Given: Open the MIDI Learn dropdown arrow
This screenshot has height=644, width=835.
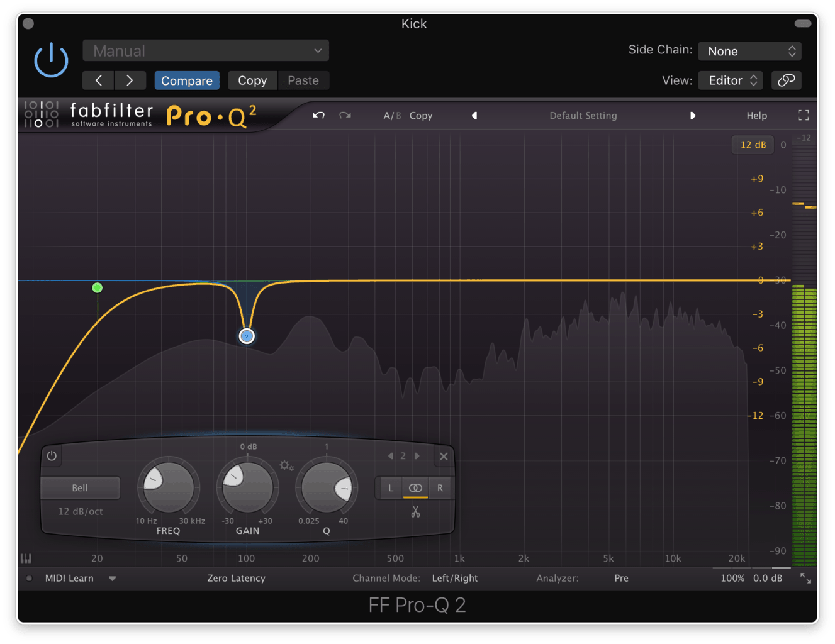Looking at the screenshot, I should [x=112, y=579].
